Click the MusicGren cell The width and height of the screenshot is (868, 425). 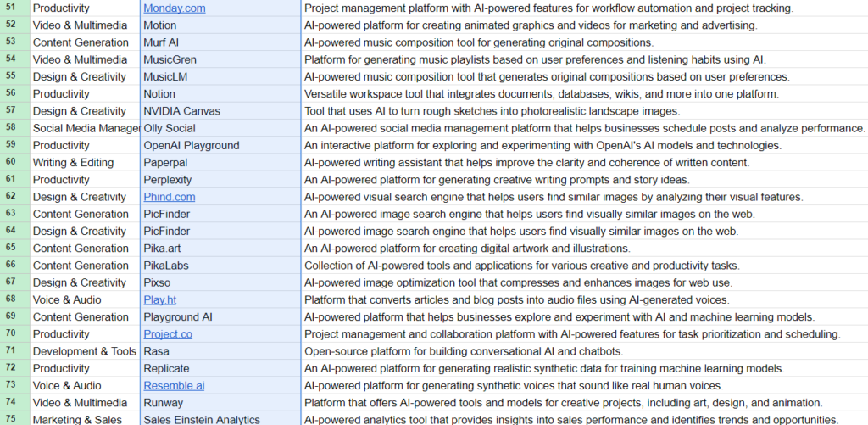(221, 60)
